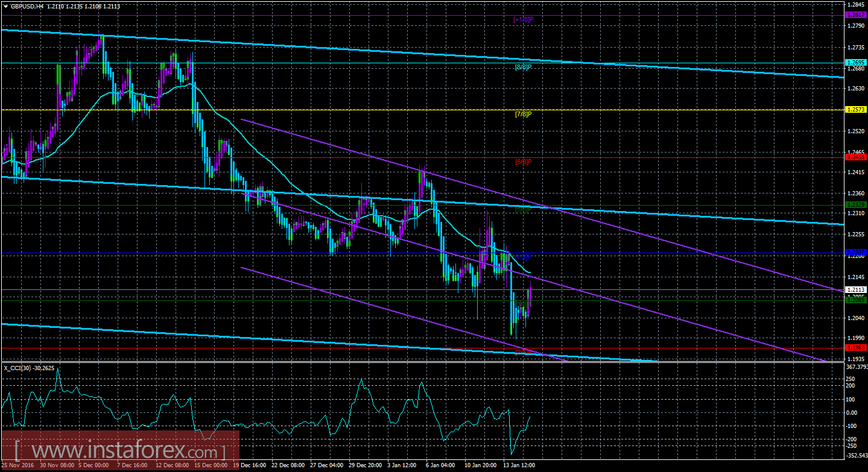Click the 1.2630 value on price scale
This screenshot has width=868, height=472.
point(856,88)
